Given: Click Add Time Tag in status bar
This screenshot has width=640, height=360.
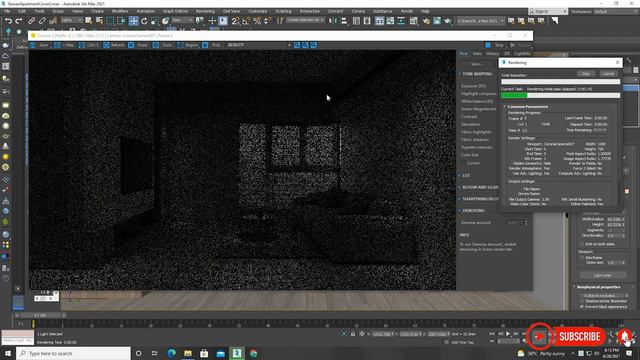Looking at the screenshot, I should [462, 342].
